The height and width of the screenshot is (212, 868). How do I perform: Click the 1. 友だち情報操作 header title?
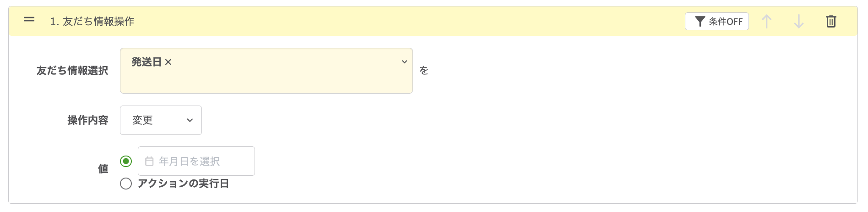coord(92,22)
